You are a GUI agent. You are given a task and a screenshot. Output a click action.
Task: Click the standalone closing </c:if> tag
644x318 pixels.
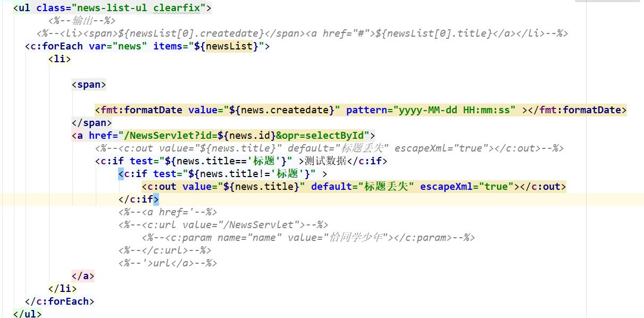coord(139,199)
